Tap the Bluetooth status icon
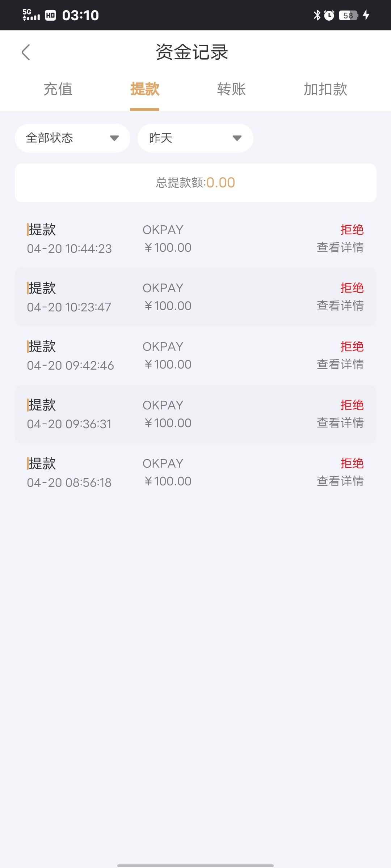 pyautogui.click(x=317, y=15)
